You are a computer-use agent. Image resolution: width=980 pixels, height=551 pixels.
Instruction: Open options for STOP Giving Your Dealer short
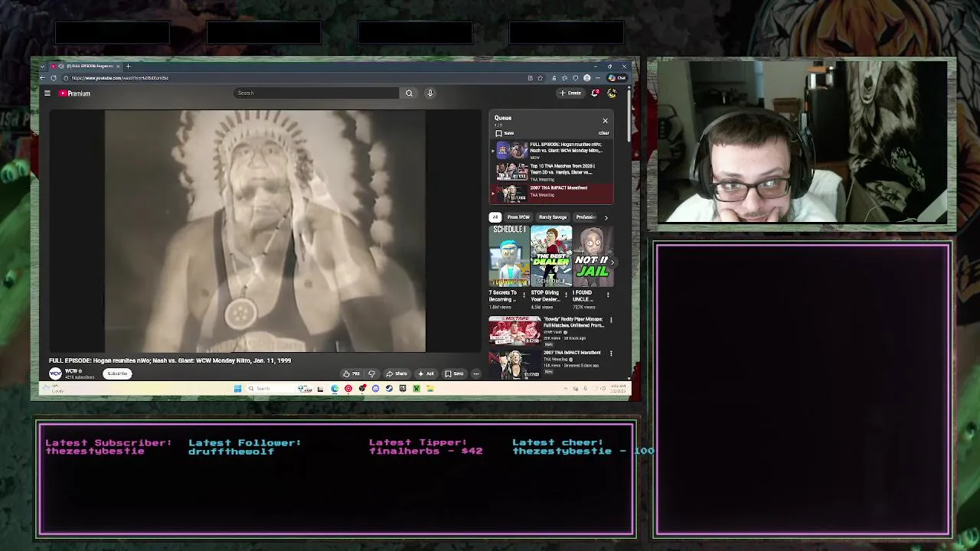coord(566,294)
